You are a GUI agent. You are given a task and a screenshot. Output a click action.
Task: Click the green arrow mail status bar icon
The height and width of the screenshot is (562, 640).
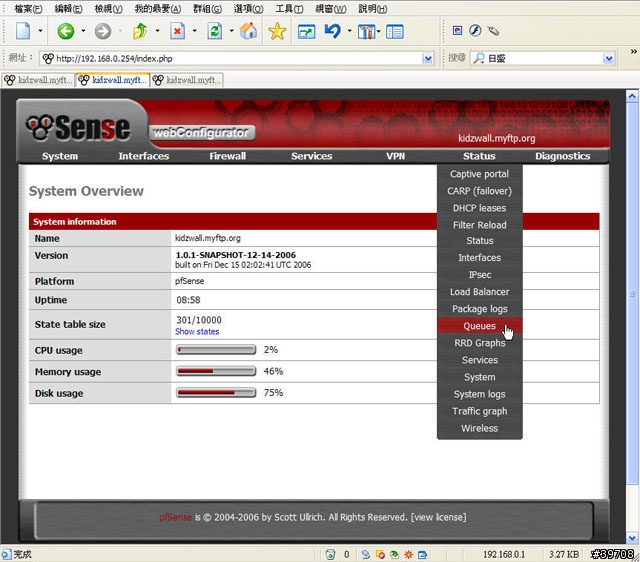(394, 554)
